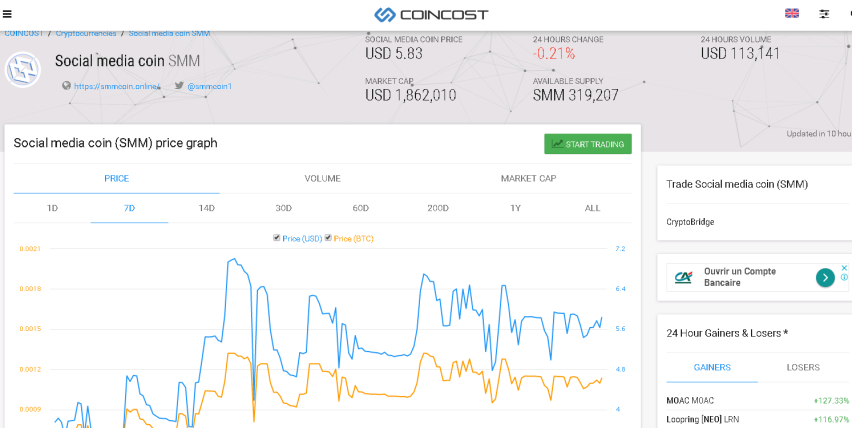Click the START TRADING button

click(x=588, y=144)
